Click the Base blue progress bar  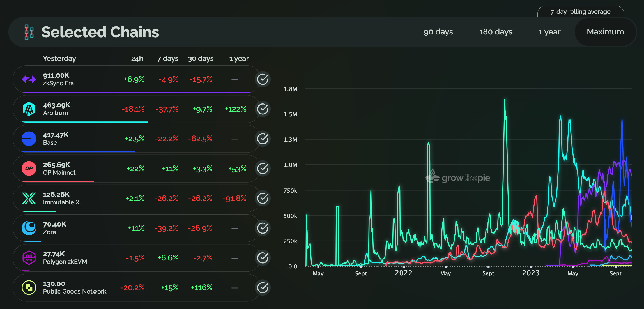click(79, 152)
